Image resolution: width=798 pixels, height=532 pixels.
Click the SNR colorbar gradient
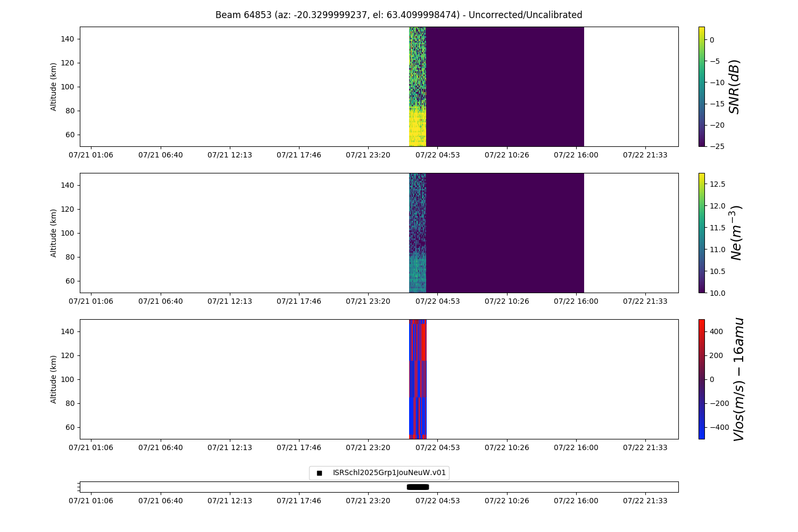coord(701,86)
